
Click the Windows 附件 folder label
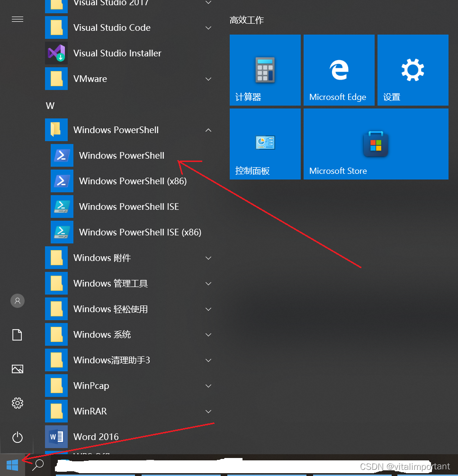pyautogui.click(x=102, y=258)
